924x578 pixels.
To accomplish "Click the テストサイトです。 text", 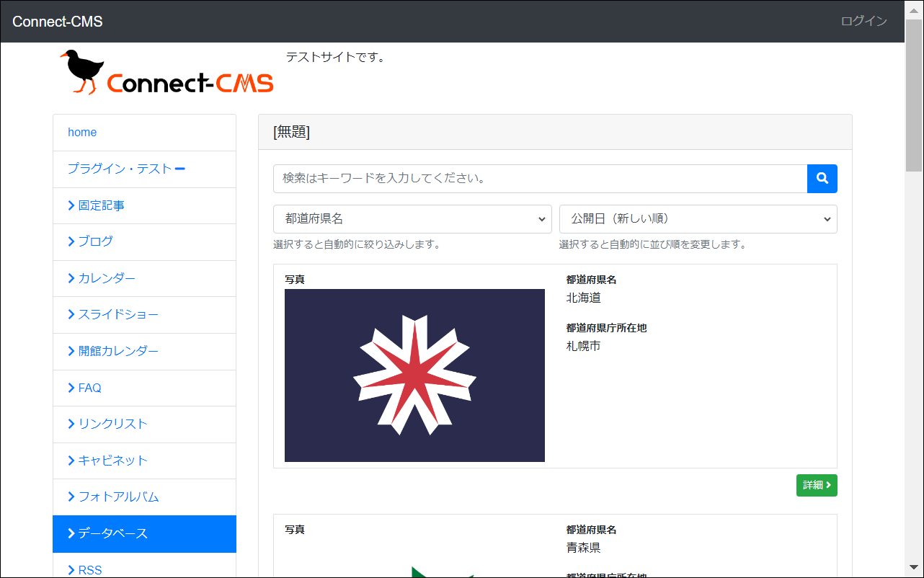I will 336,57.
